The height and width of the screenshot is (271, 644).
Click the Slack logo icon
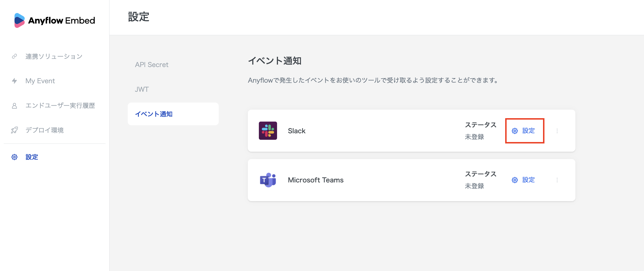point(268,131)
